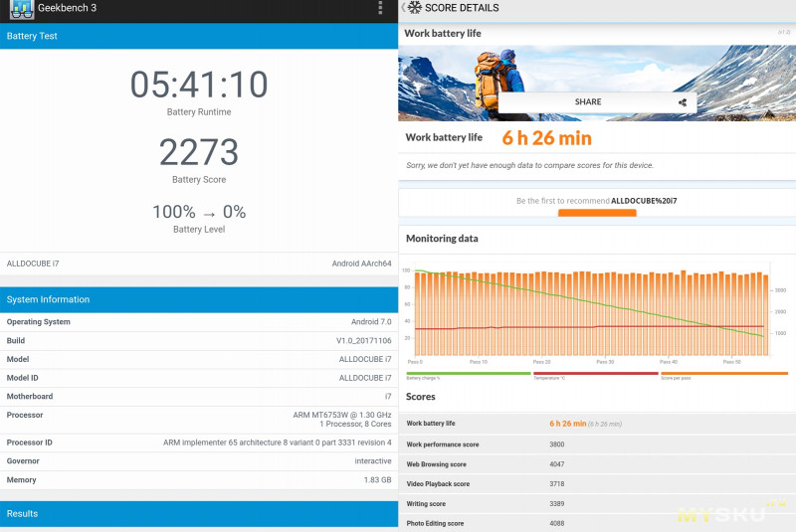Click the Processor ID row
This screenshot has height=532, width=796.
199,443
